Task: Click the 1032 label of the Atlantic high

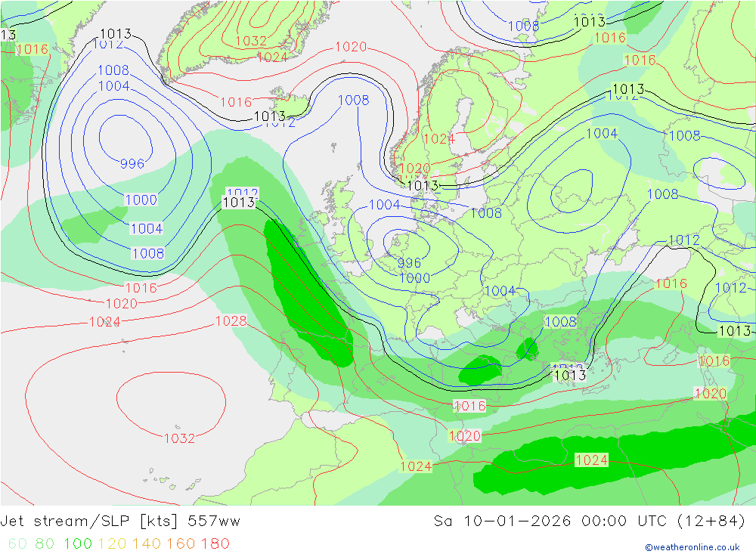Action: [x=179, y=438]
